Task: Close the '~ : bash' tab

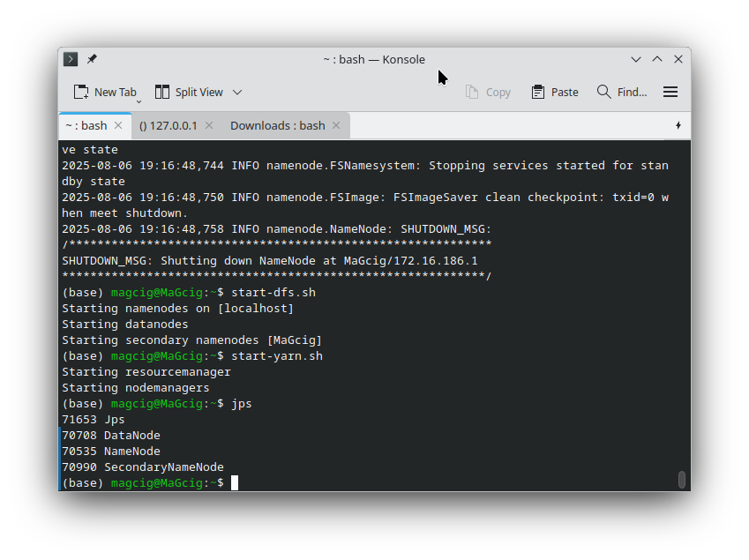Action: [118, 125]
